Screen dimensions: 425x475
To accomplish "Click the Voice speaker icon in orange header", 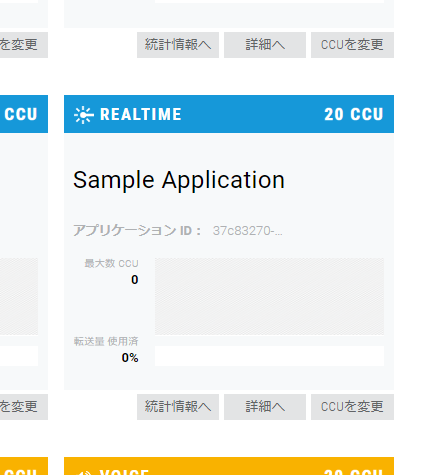I will point(83,472).
